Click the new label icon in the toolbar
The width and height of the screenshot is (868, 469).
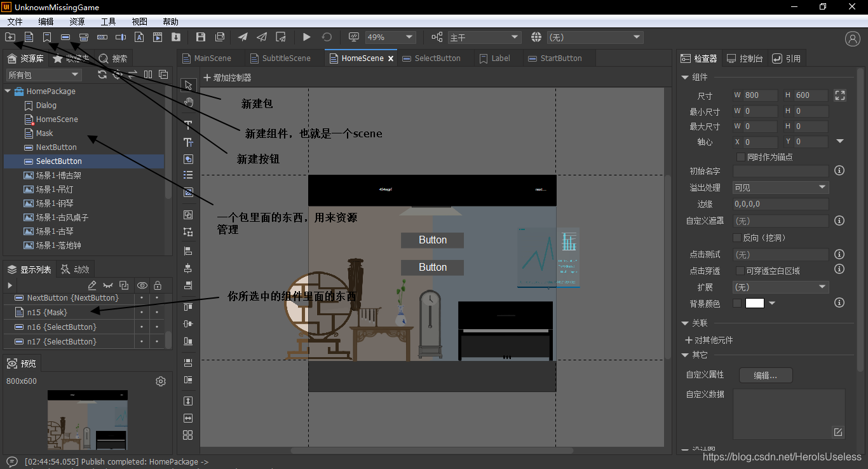pos(47,37)
